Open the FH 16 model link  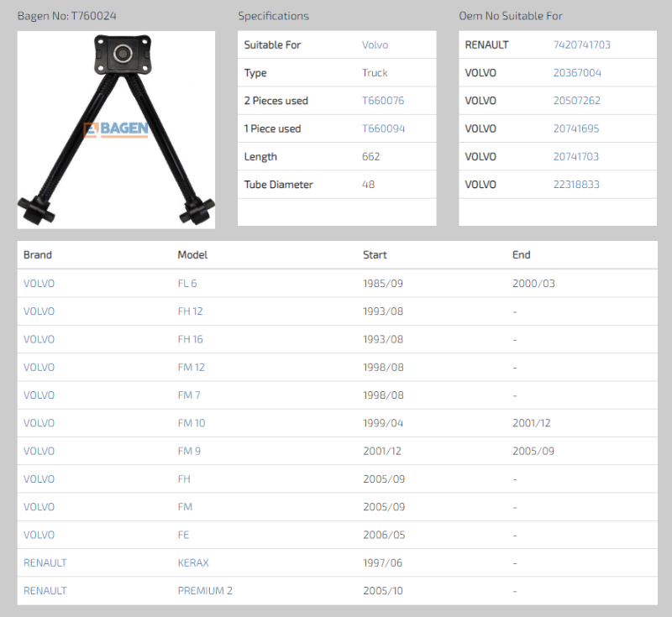(191, 339)
